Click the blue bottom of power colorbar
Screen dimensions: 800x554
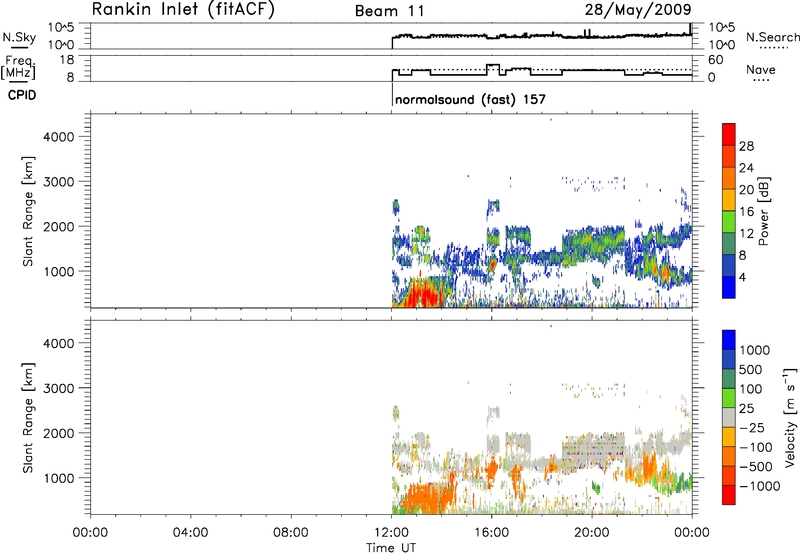(x=729, y=287)
